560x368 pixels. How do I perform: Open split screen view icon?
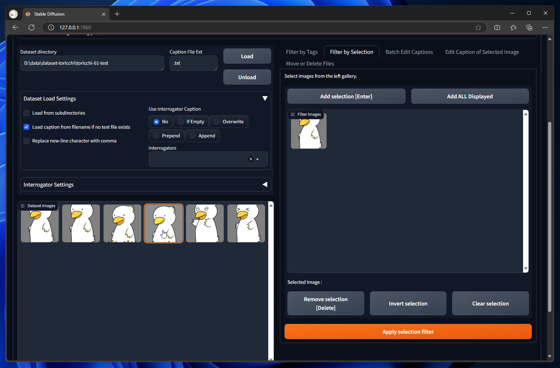[497, 28]
